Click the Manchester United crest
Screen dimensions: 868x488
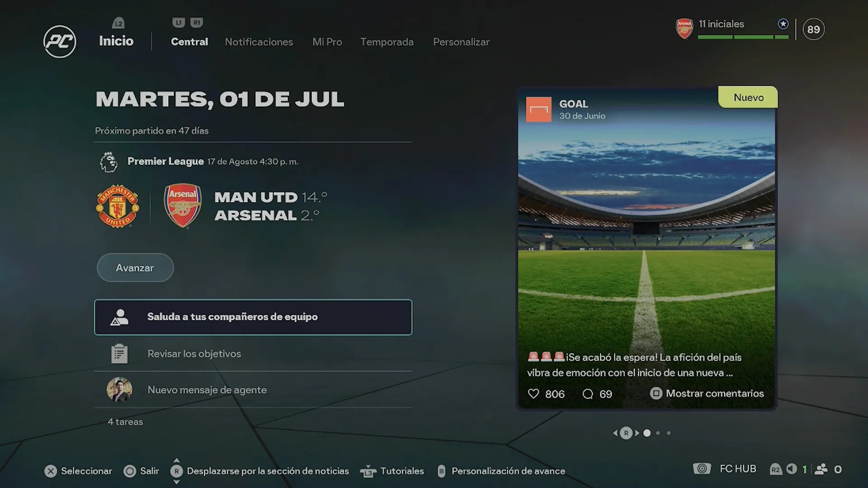point(118,206)
